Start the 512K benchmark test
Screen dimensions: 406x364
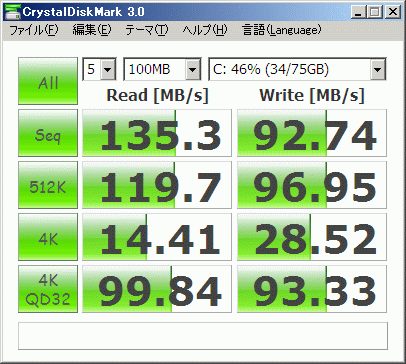[x=48, y=185]
